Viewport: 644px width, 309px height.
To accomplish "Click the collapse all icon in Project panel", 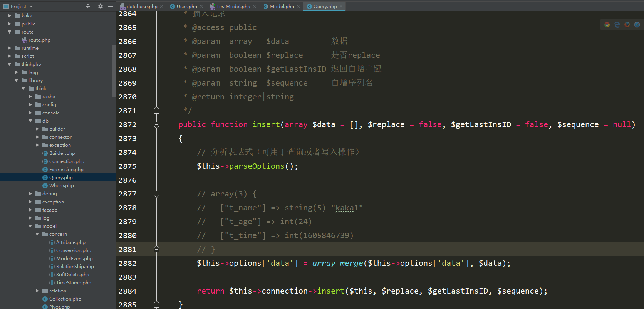I will [x=87, y=6].
